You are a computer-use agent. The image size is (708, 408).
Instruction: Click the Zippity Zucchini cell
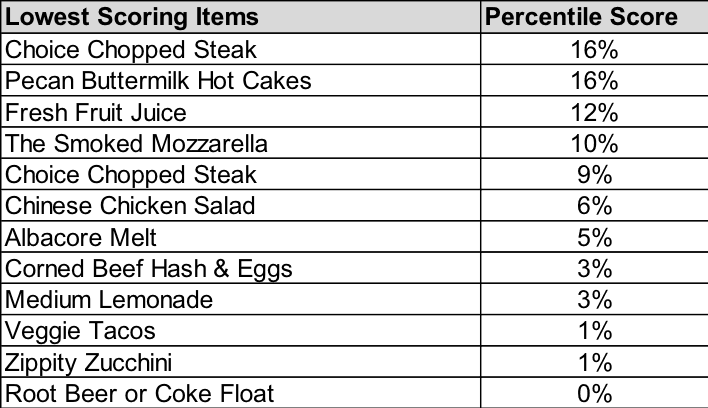[240, 363]
